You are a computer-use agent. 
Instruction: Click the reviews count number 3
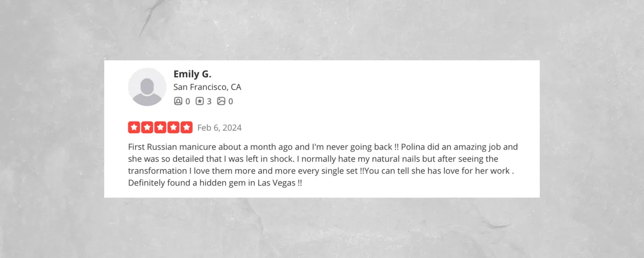pos(209,101)
